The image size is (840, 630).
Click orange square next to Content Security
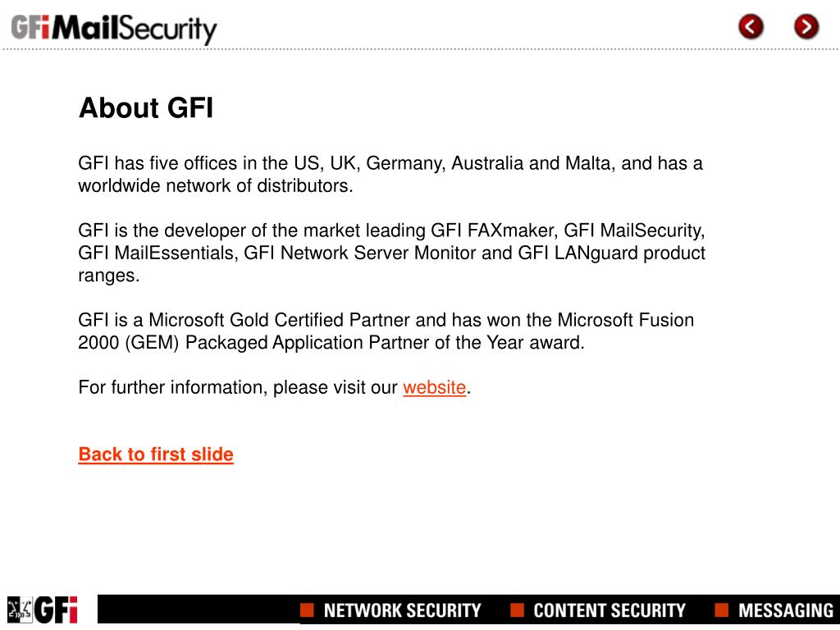coord(517,609)
